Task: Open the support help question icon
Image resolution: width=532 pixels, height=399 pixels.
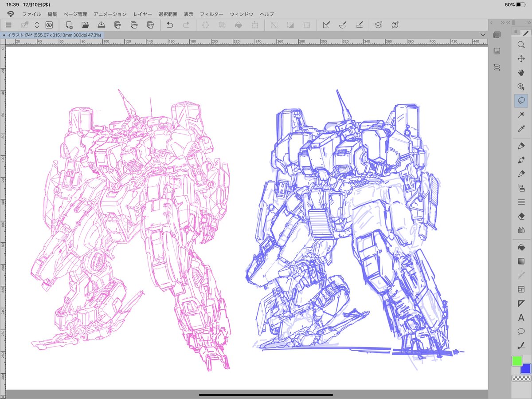Action: point(395,25)
